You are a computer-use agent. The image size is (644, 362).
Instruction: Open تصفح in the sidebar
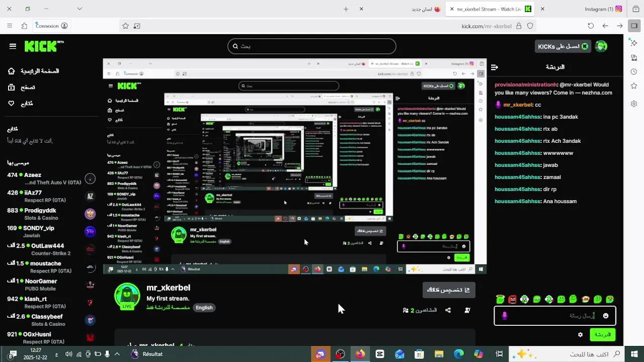[21, 87]
